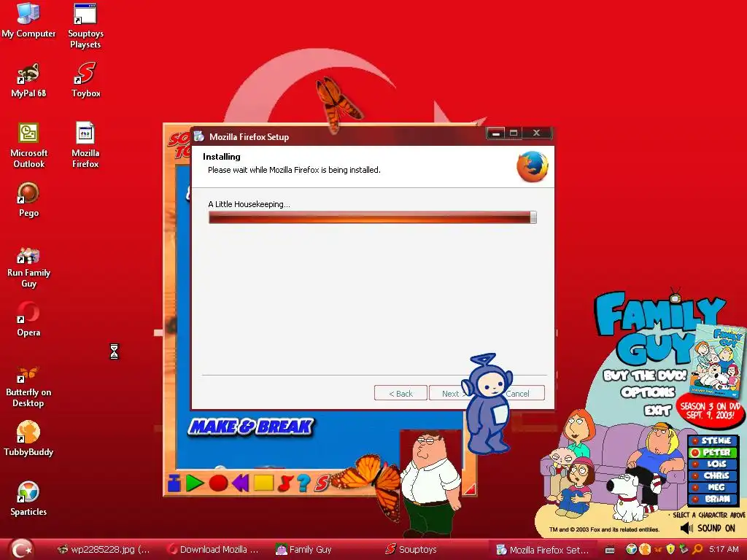Click the 5:17 AM clock

tap(724, 549)
